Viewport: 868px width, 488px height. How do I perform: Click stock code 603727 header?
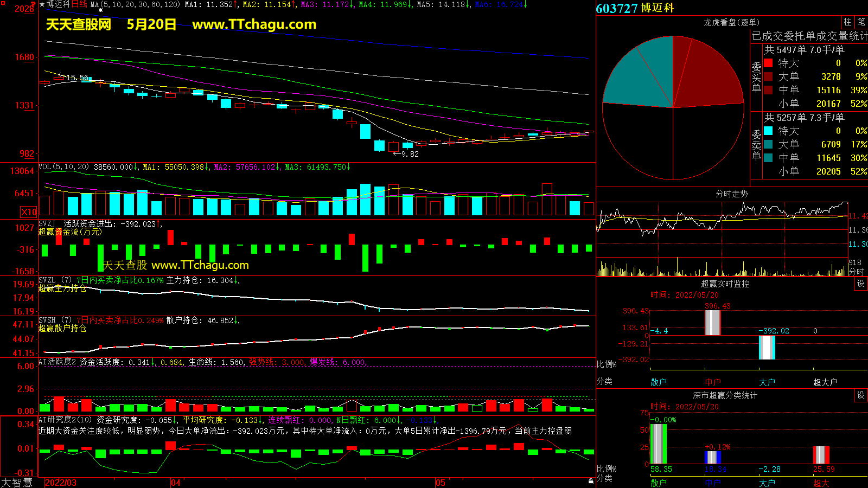(x=617, y=8)
